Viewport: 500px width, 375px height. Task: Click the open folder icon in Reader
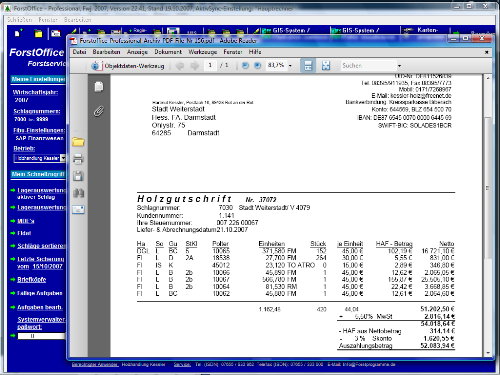[x=78, y=142]
